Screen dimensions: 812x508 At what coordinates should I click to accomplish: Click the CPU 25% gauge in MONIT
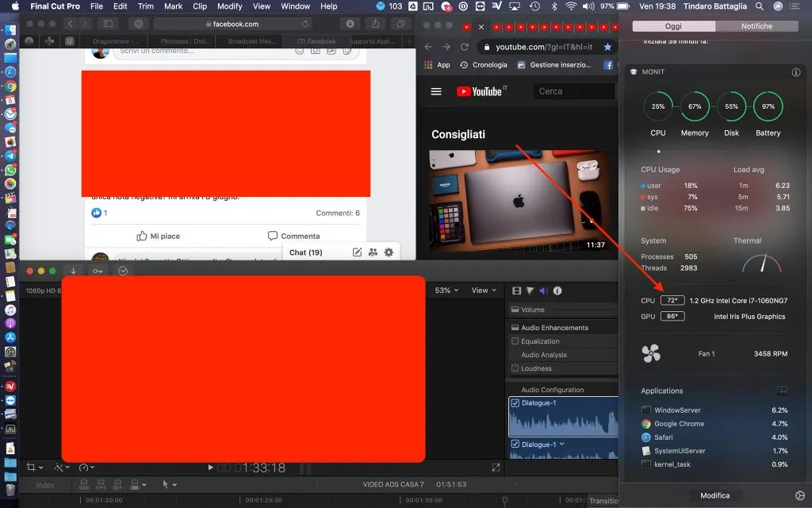point(657,106)
